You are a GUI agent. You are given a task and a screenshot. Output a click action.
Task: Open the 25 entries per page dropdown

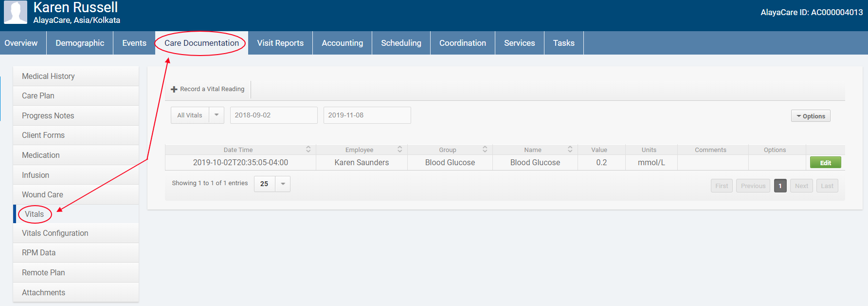(283, 184)
